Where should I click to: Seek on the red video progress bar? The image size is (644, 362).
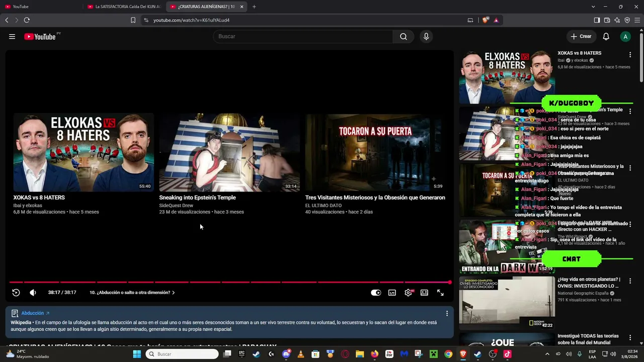pos(229,282)
